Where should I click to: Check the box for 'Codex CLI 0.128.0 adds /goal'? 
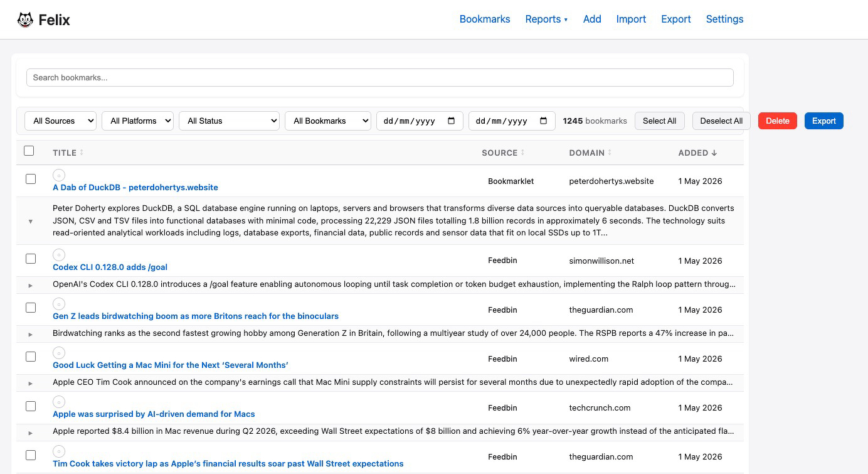(31, 259)
